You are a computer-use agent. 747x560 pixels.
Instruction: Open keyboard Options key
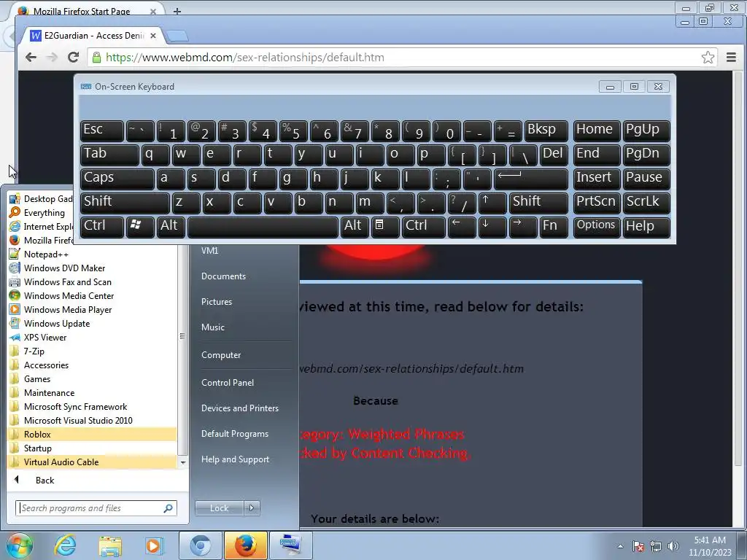(x=597, y=227)
